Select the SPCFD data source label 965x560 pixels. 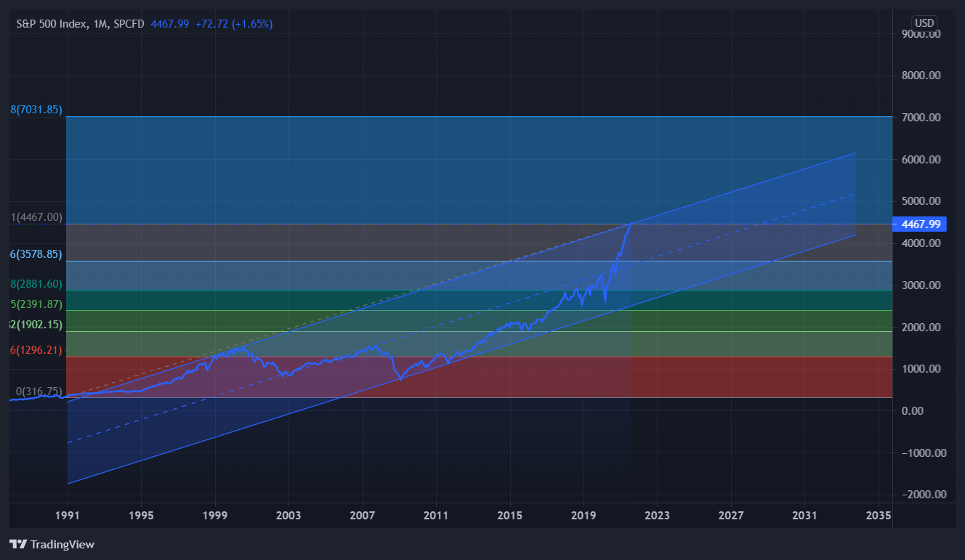[x=129, y=24]
